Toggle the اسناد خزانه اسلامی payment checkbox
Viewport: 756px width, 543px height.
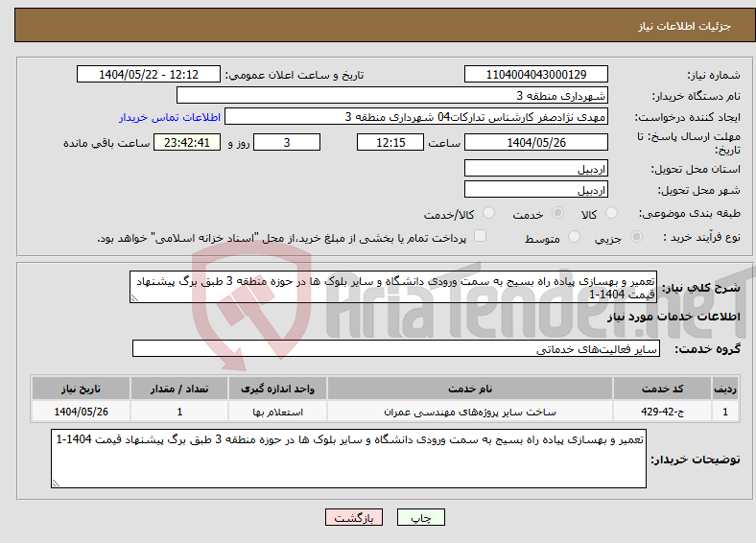coord(481,235)
